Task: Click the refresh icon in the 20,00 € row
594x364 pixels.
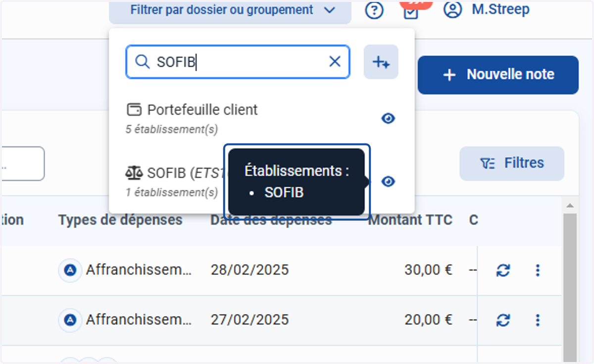Action: [x=503, y=320]
